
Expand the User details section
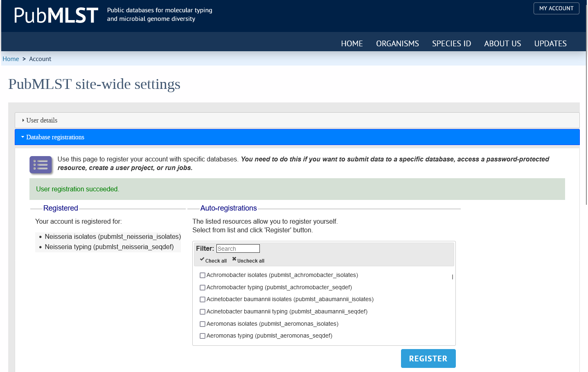click(297, 120)
